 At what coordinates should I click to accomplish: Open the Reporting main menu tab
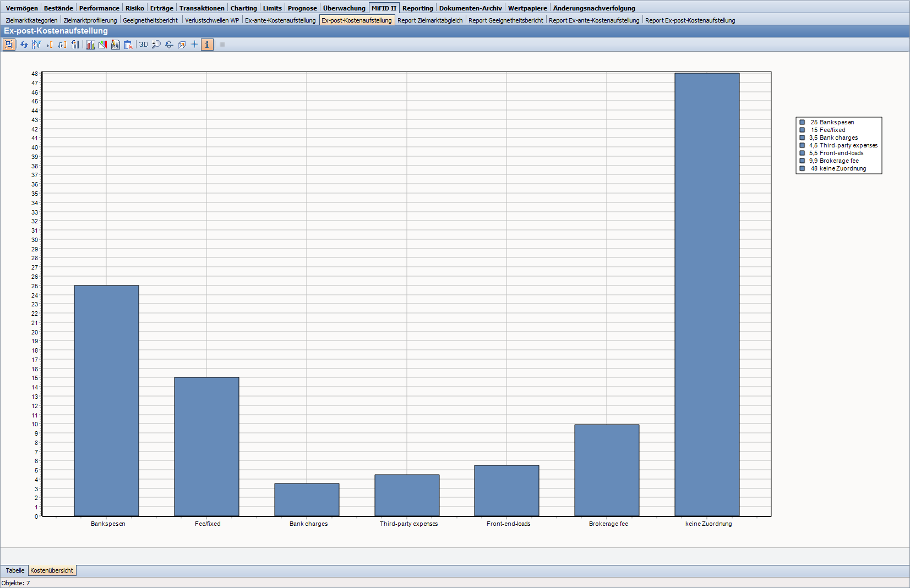(417, 8)
